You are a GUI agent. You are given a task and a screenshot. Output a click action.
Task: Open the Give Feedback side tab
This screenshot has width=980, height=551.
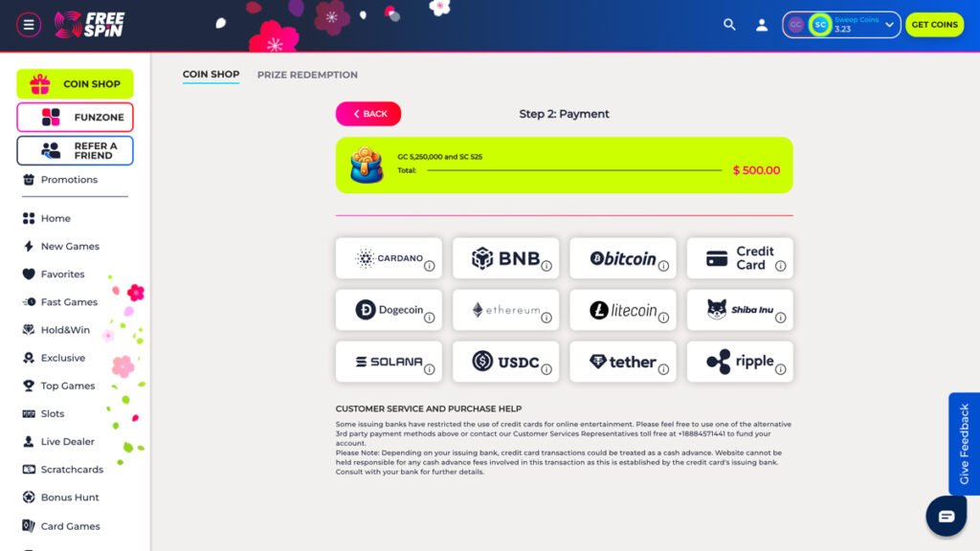[964, 444]
